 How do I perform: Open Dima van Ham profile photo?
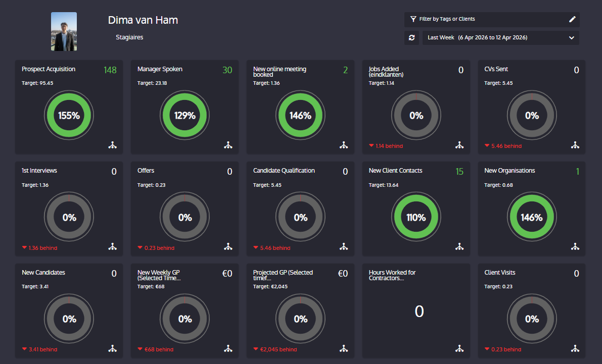[64, 31]
